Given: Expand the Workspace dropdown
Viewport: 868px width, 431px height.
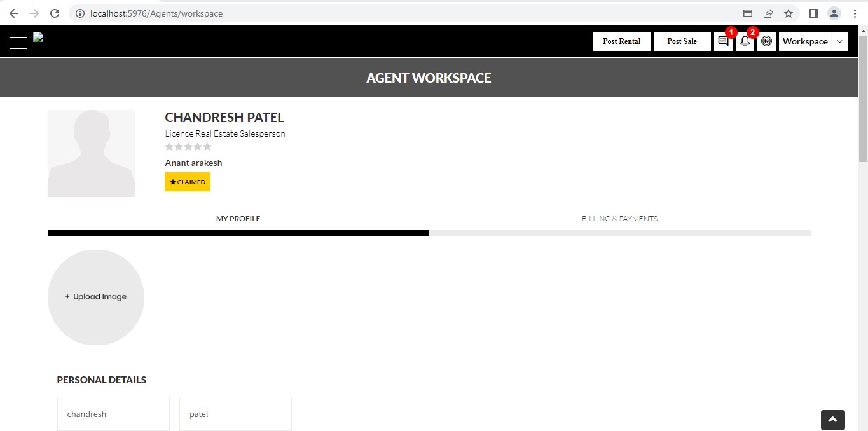Looking at the screenshot, I should tap(813, 41).
